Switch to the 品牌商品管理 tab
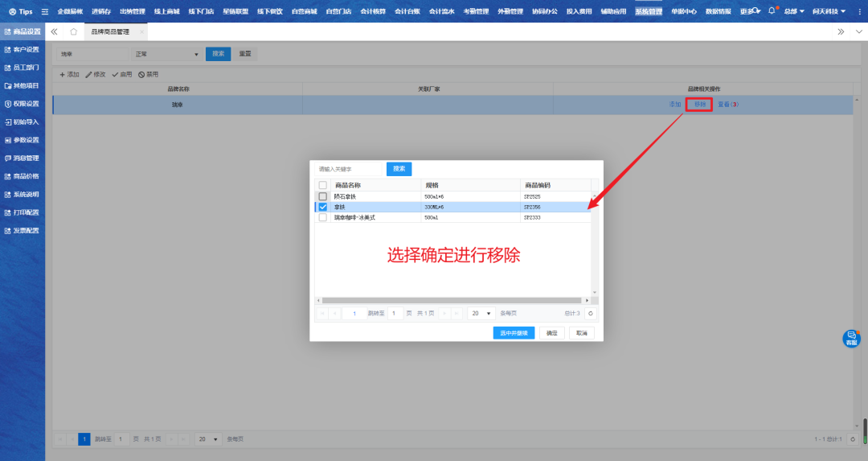 click(x=111, y=31)
